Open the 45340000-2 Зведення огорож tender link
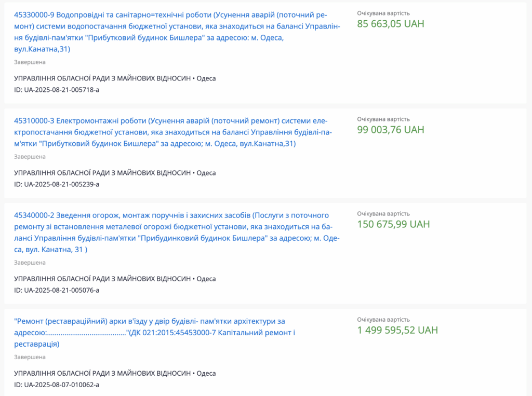 177,232
